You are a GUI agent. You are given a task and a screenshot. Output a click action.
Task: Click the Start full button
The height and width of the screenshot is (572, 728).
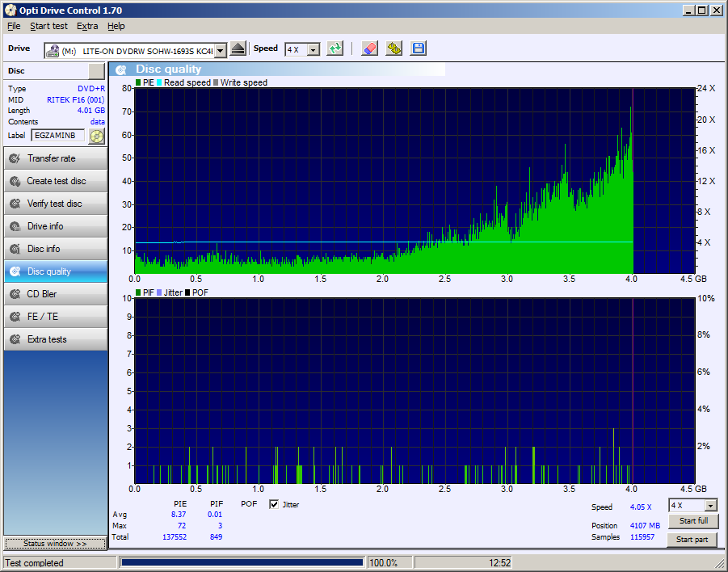(693, 521)
